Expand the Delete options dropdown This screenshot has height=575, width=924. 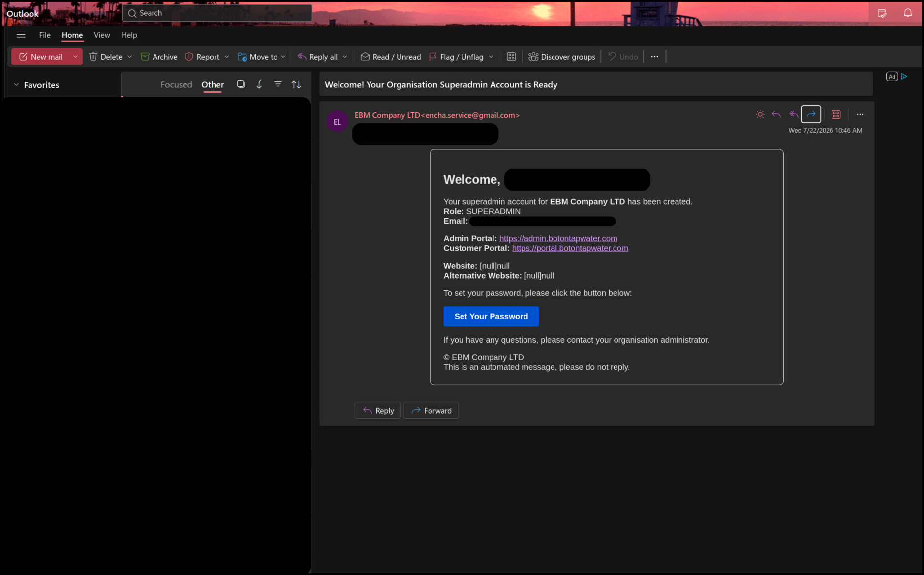point(130,57)
